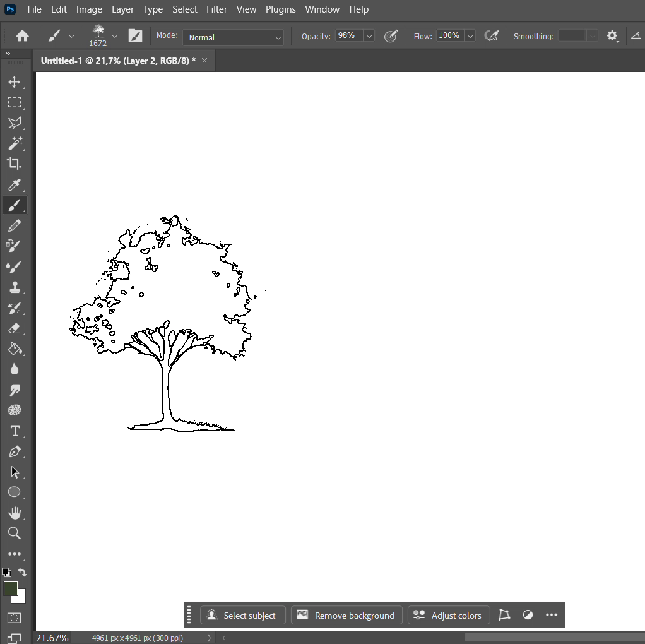Open the Filter menu
The width and height of the screenshot is (645, 644).
(x=216, y=9)
